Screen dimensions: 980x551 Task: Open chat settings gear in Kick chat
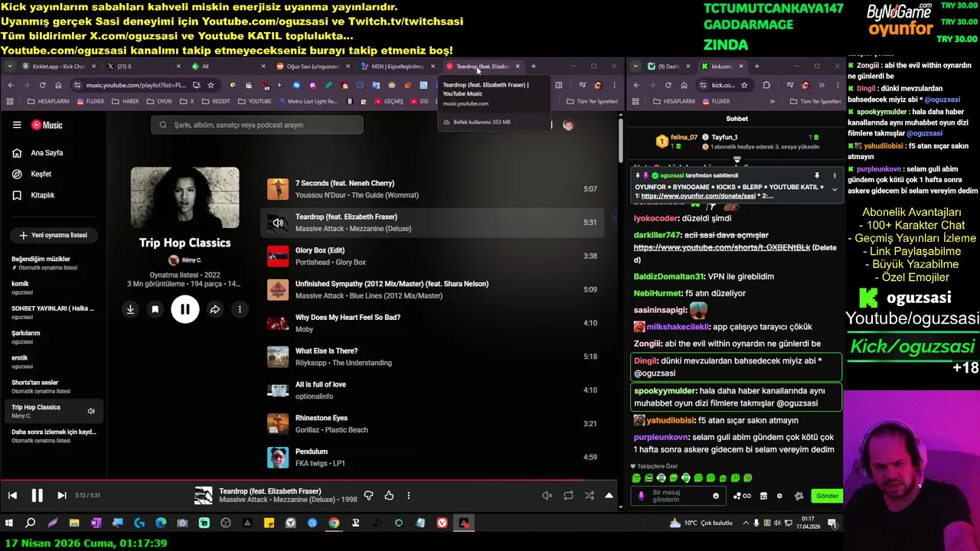click(779, 496)
